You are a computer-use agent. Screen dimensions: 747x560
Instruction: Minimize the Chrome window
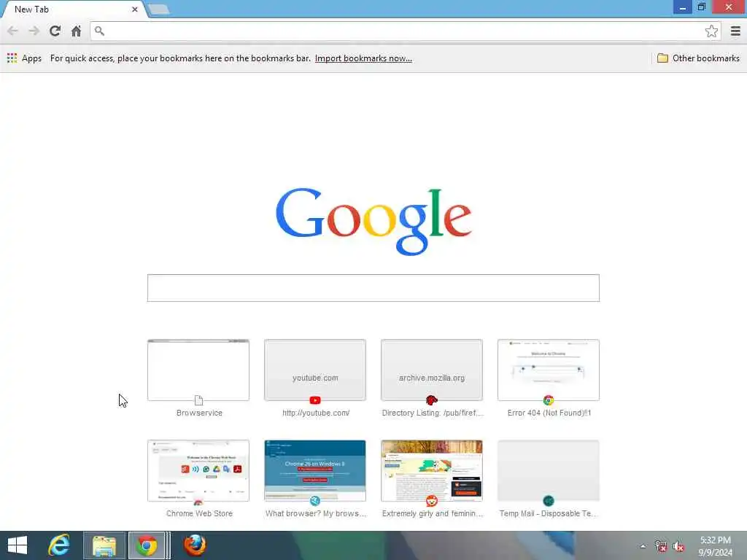682,7
